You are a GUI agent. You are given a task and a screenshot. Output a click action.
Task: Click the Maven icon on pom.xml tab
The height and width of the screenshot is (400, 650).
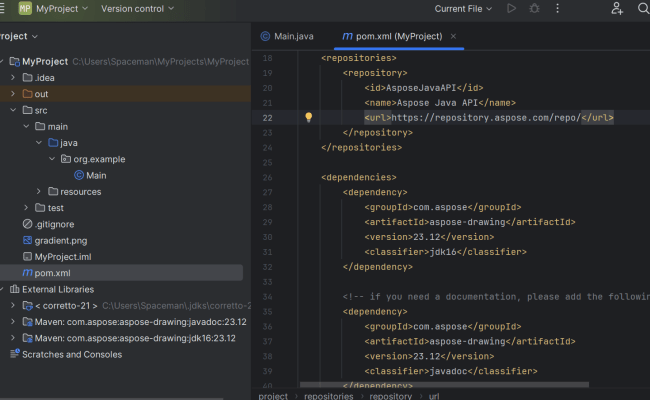[347, 36]
